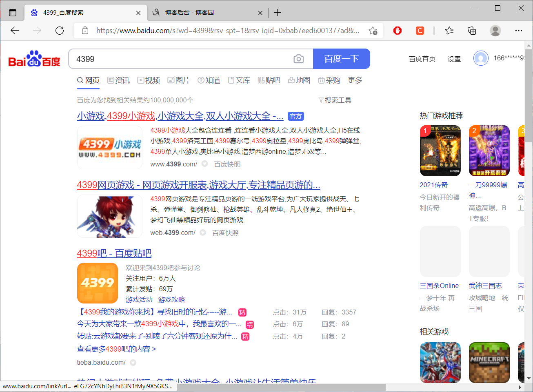This screenshot has width=533, height=392.
Task: Open the Favorites list icon
Action: tap(449, 31)
